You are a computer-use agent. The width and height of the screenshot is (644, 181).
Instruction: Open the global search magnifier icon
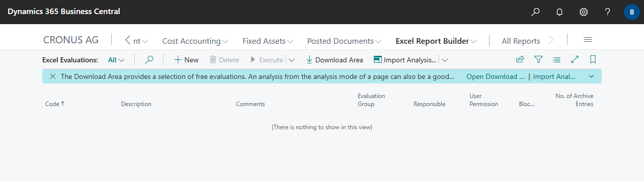pos(535,12)
